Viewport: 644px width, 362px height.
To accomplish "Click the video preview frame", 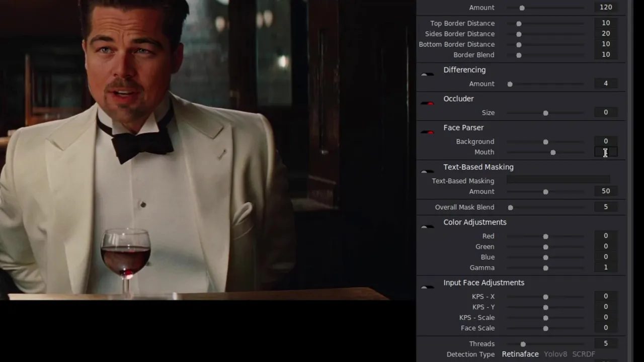I will tap(208, 150).
